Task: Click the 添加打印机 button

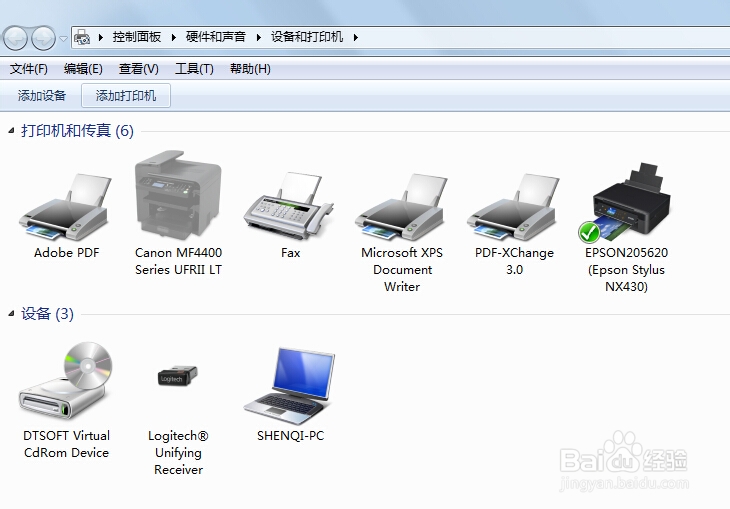Action: click(126, 95)
